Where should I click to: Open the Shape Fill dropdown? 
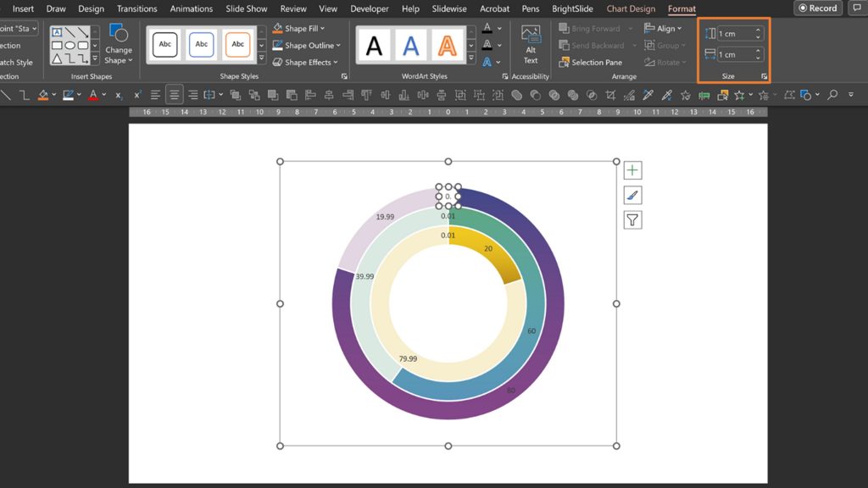[299, 28]
